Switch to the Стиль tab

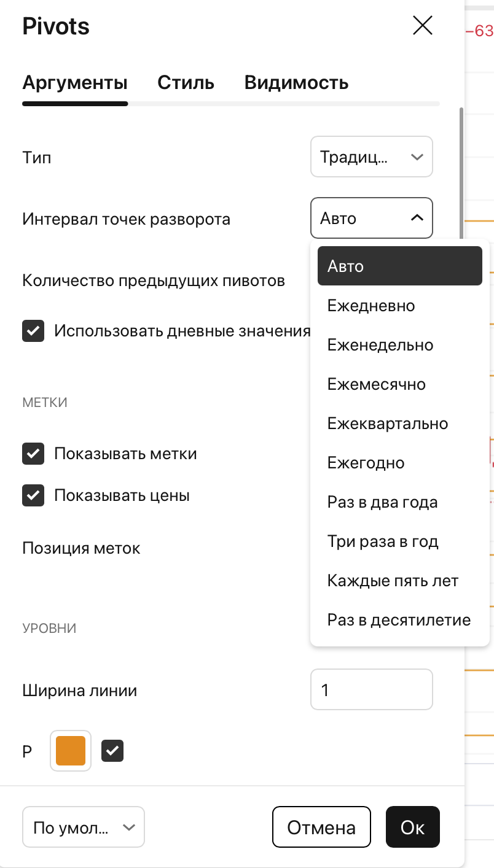click(x=186, y=82)
